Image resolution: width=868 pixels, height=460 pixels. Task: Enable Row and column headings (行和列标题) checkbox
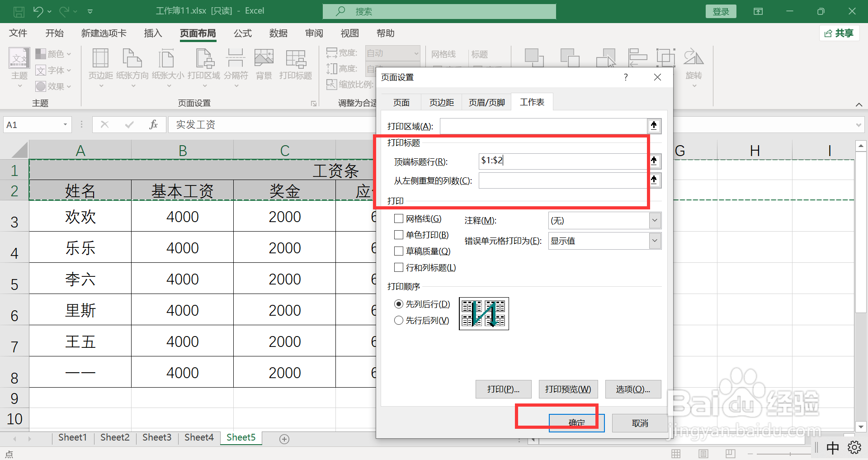(x=399, y=267)
